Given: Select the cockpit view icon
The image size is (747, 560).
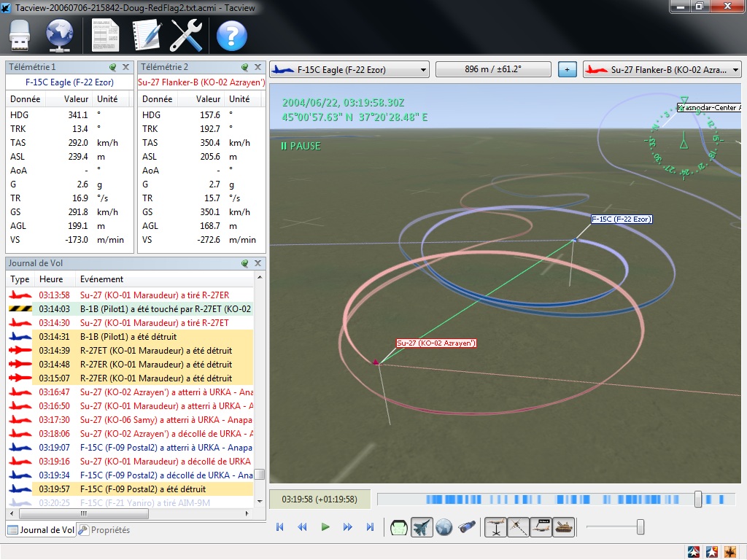Looking at the screenshot, I should 399,527.
